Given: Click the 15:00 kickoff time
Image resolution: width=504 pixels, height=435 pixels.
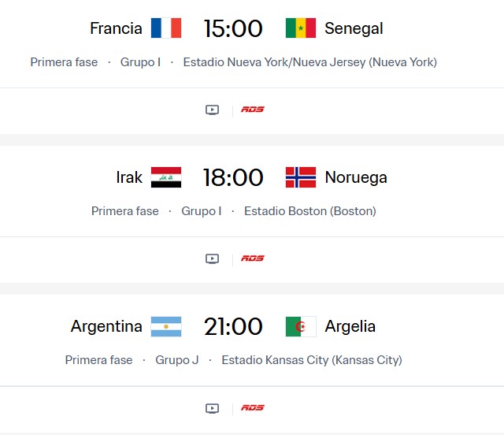Looking at the screenshot, I should click(x=233, y=28).
